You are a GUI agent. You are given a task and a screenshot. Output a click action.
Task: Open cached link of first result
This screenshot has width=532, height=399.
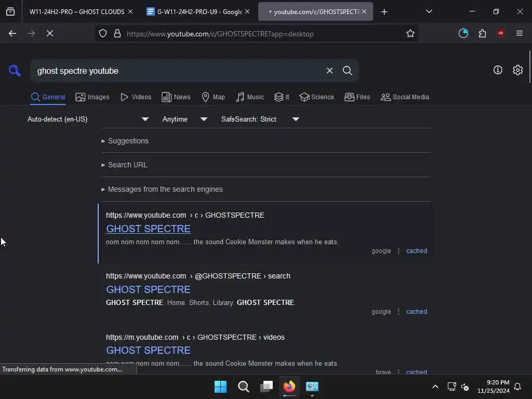pos(416,251)
